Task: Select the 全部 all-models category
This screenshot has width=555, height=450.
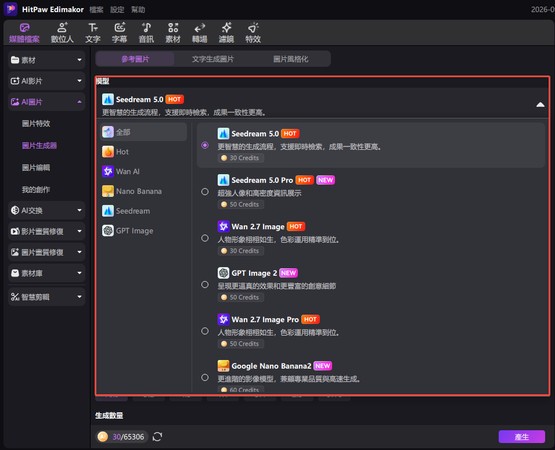Action: 143,132
